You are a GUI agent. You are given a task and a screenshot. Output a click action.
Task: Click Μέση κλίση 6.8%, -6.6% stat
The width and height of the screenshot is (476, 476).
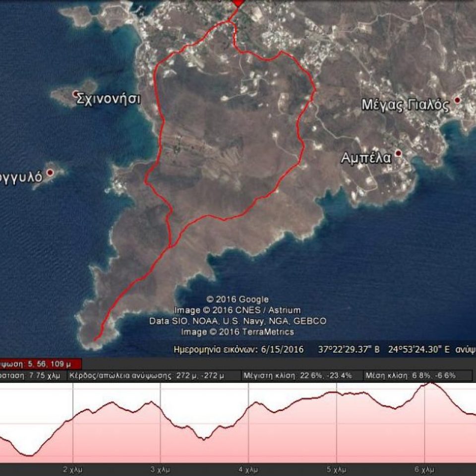(x=411, y=376)
